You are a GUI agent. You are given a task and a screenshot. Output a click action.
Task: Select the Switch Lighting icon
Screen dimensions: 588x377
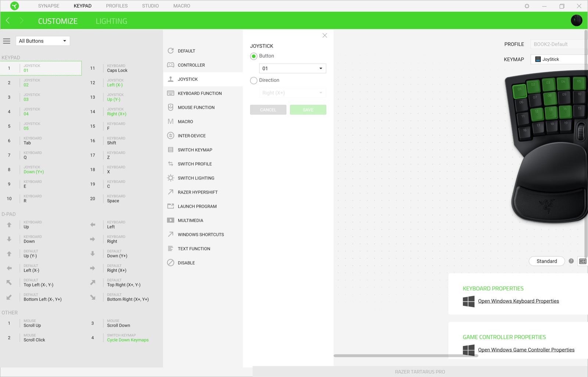tap(171, 178)
